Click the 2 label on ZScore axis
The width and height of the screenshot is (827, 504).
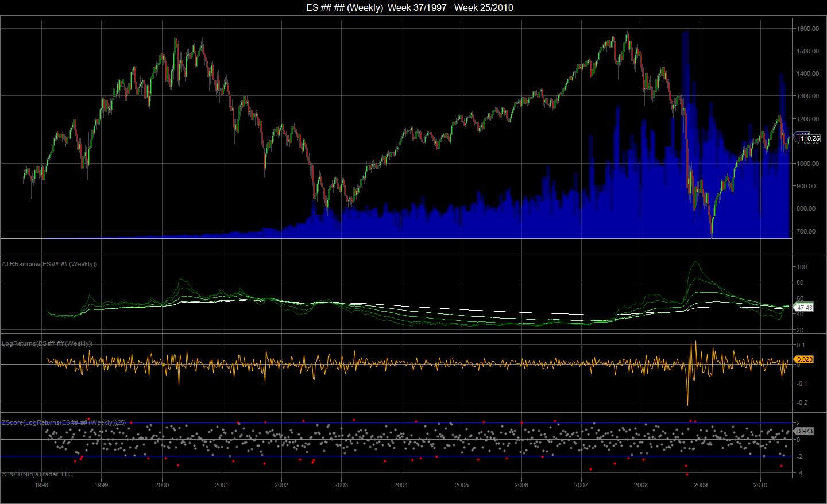pos(799,423)
